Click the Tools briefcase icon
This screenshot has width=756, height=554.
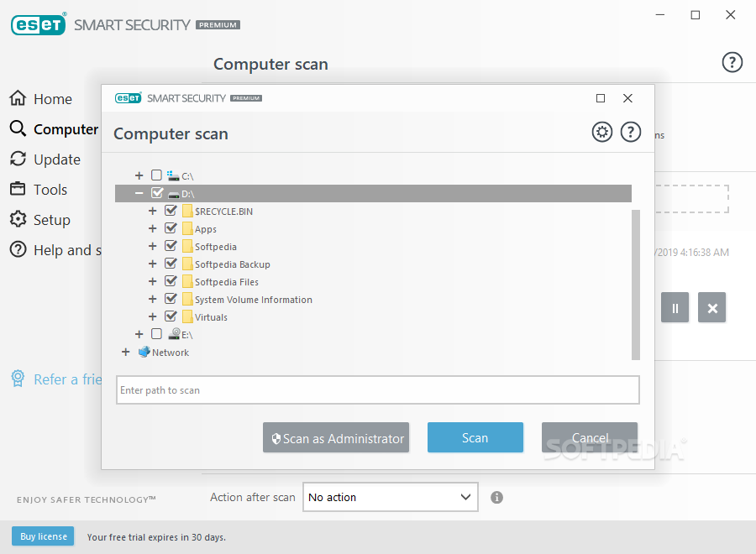(18, 188)
